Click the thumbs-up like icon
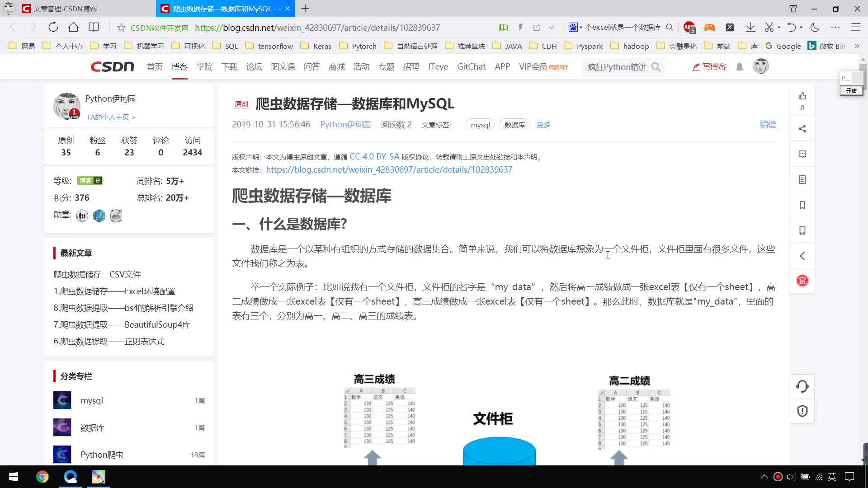The image size is (868, 488). 802,96
